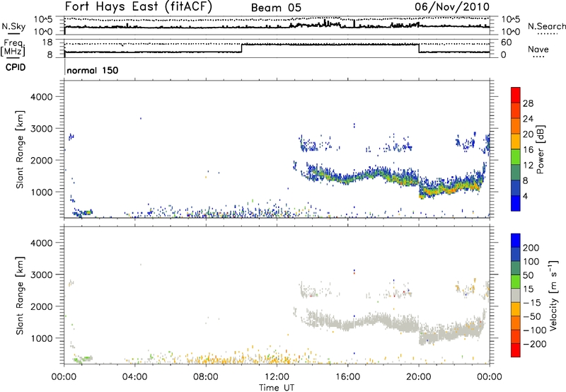The width and height of the screenshot is (566, 392).
Task: Click the 'Time UT' axis title
Action: click(277, 388)
